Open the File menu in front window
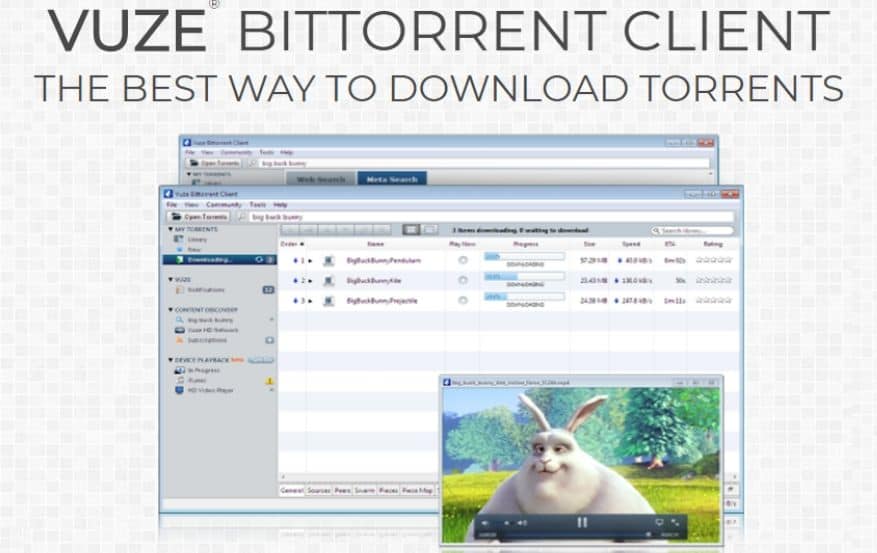 172,205
